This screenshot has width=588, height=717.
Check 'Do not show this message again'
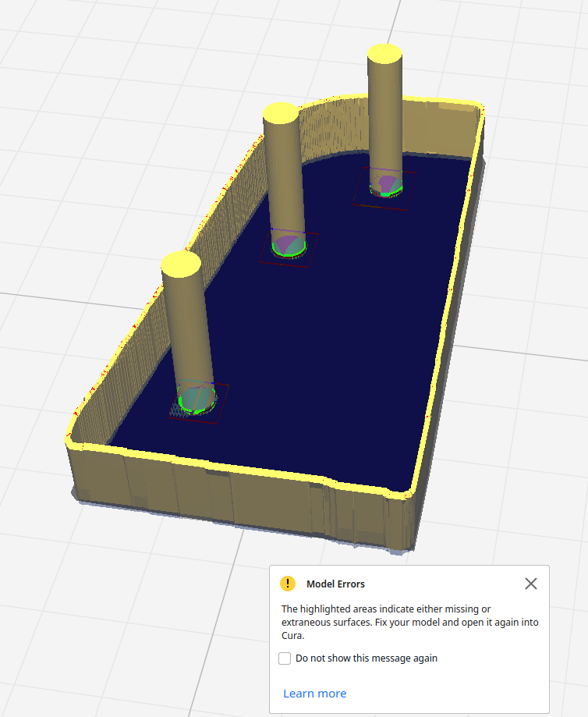285,658
